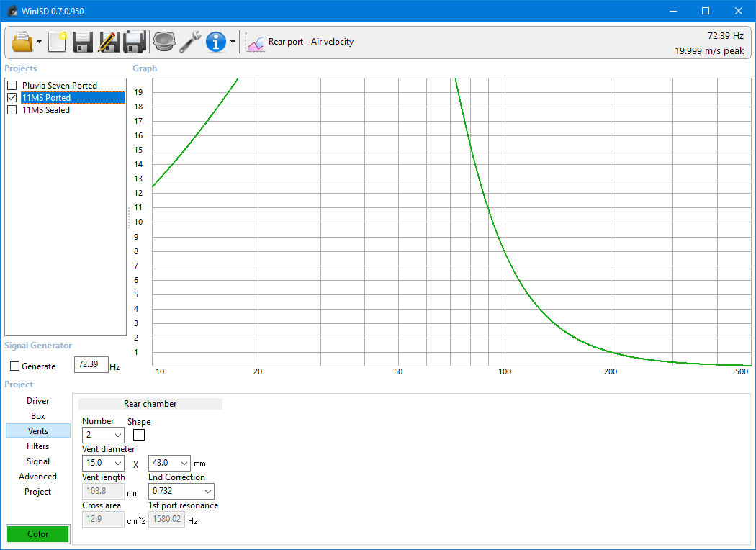Enable the signal Generate checkbox
The image size is (756, 550).
pos(15,366)
